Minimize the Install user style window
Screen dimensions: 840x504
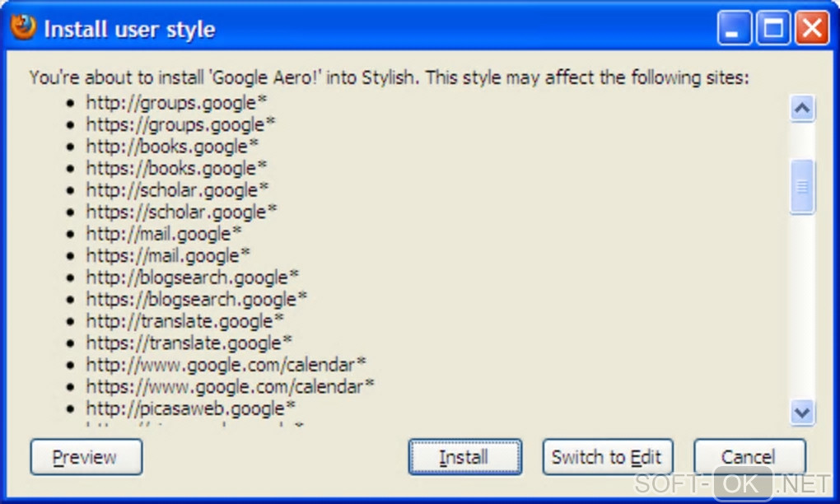point(735,29)
